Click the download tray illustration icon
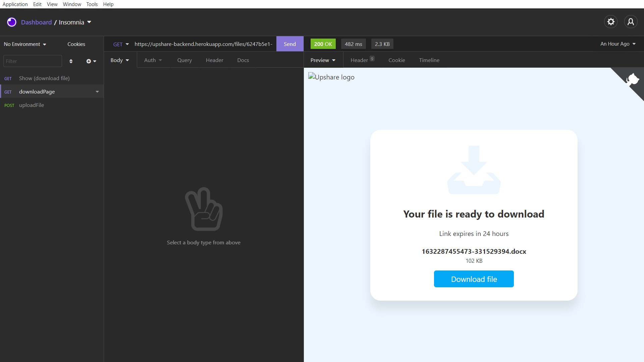The image size is (644, 362). 474,170
